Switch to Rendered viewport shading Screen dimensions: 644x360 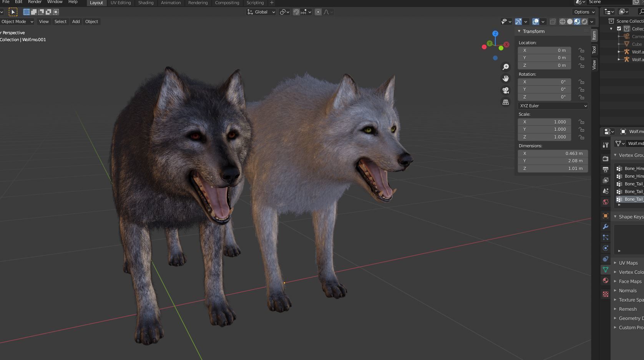click(584, 22)
